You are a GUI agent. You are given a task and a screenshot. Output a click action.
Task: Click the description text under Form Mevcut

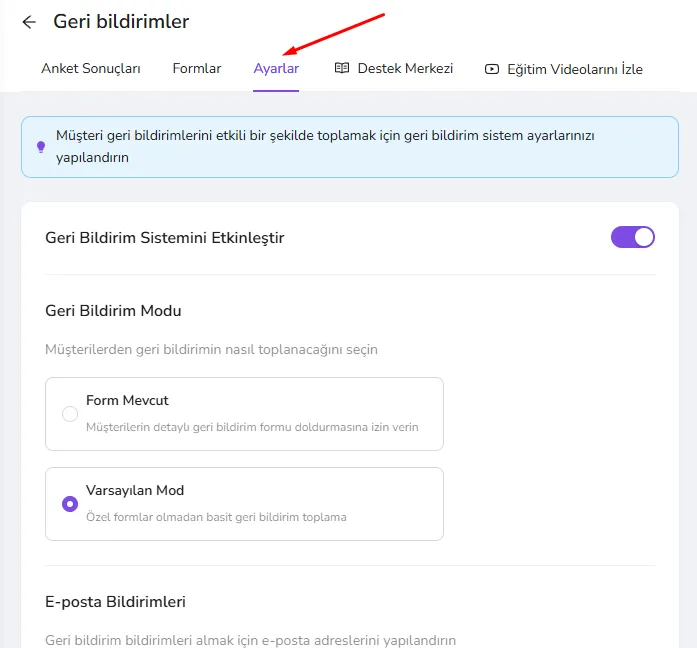(252, 427)
